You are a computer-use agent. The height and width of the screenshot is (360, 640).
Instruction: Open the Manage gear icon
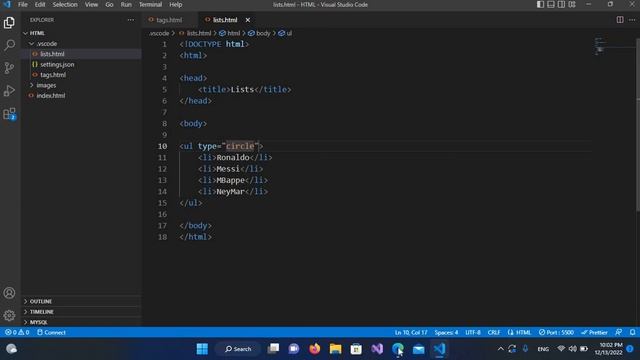click(x=9, y=315)
